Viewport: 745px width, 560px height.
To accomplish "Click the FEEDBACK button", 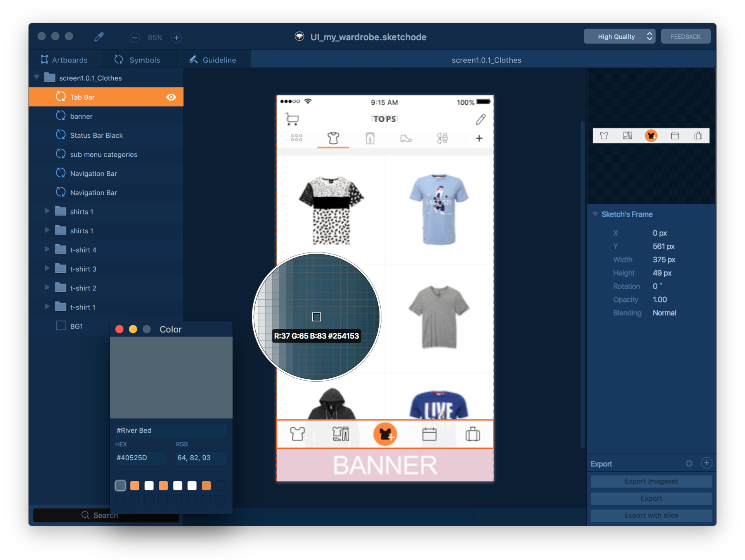I will pyautogui.click(x=686, y=36).
